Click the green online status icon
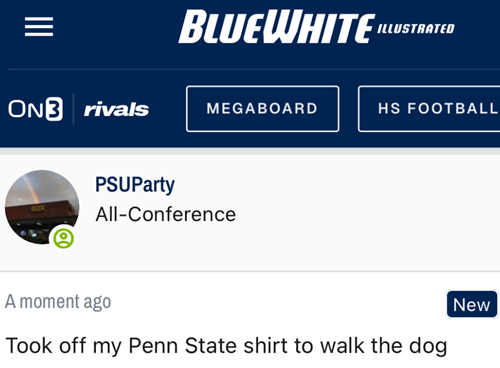Screen dimensions: 500x368 click(x=64, y=238)
